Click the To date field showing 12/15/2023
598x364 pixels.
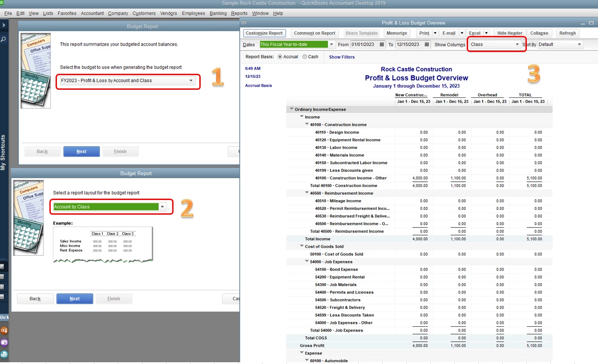click(409, 44)
